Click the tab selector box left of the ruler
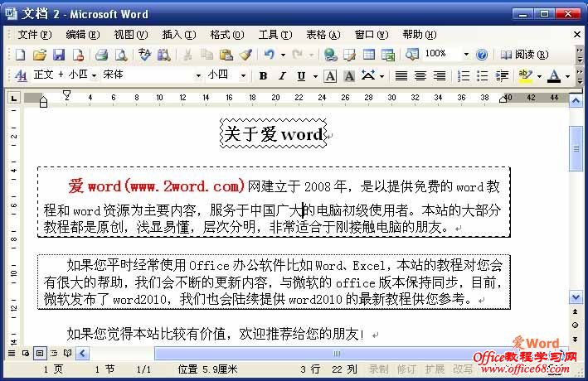The image size is (588, 381). [x=14, y=99]
